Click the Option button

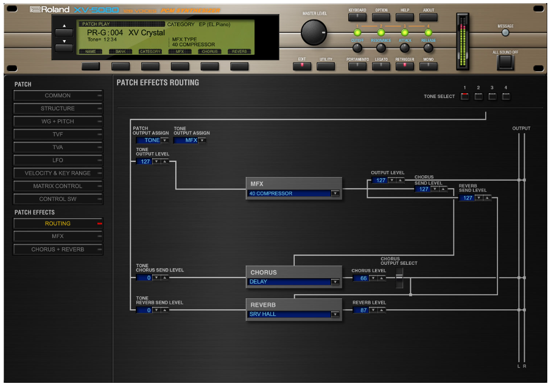tap(381, 17)
